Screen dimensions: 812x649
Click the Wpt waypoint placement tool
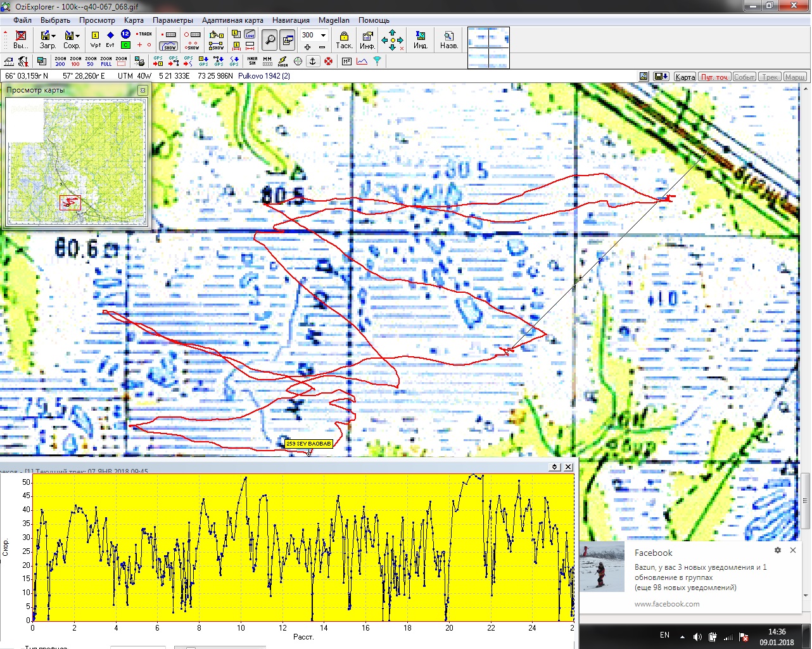(x=95, y=39)
